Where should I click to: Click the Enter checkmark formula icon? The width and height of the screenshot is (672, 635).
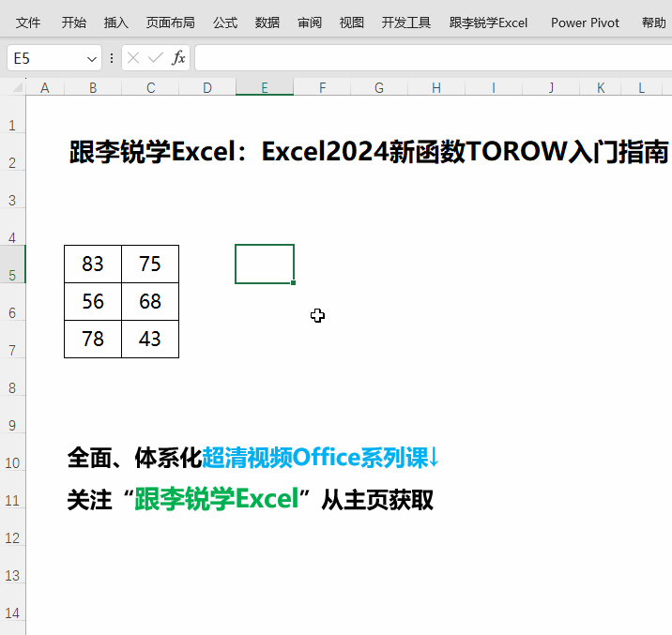(156, 58)
